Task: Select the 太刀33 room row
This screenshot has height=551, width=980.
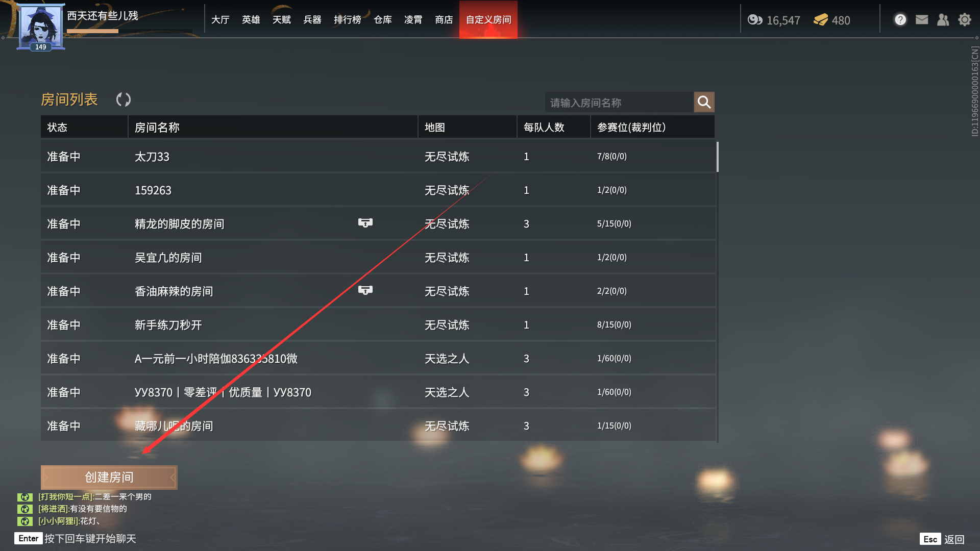Action: click(378, 157)
